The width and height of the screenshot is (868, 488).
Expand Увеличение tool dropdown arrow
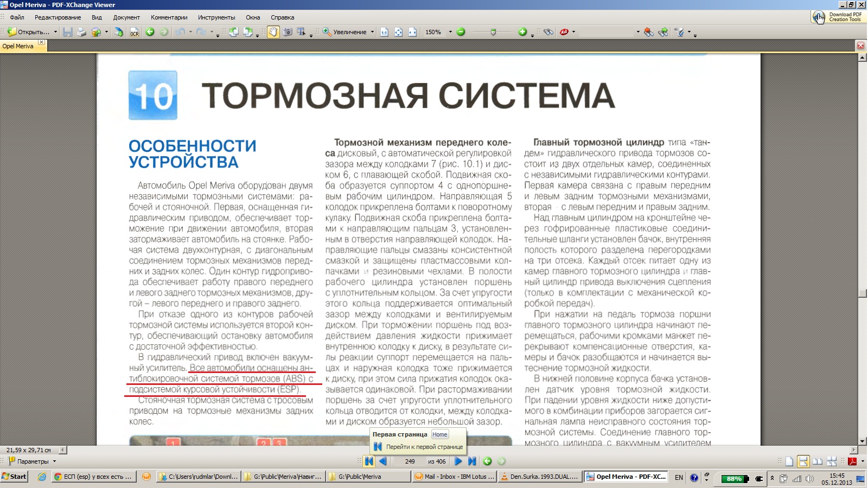[x=372, y=32]
